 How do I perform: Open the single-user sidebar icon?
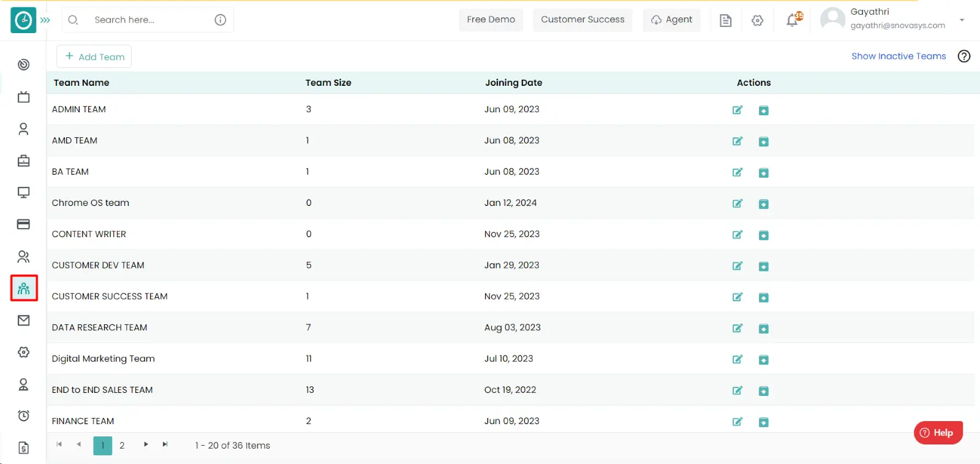point(24,129)
